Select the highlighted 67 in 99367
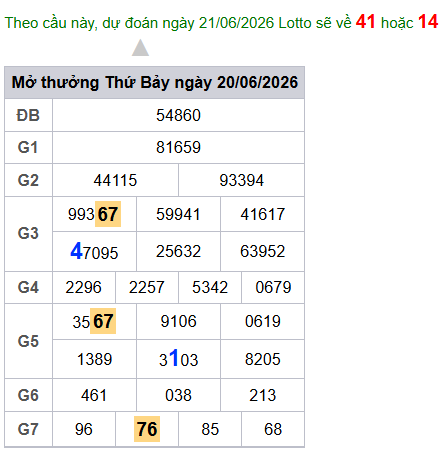This screenshot has height=452, width=442. (108, 214)
